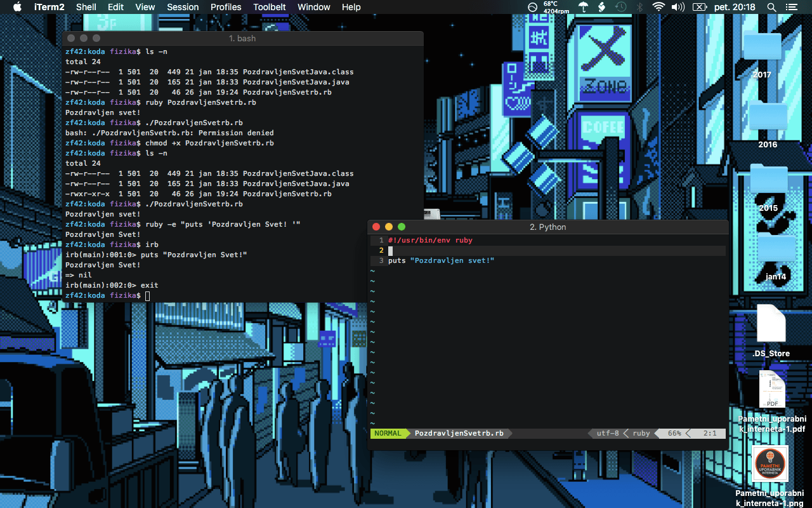Open the Session menu
Image resolution: width=812 pixels, height=508 pixels.
coord(183,7)
